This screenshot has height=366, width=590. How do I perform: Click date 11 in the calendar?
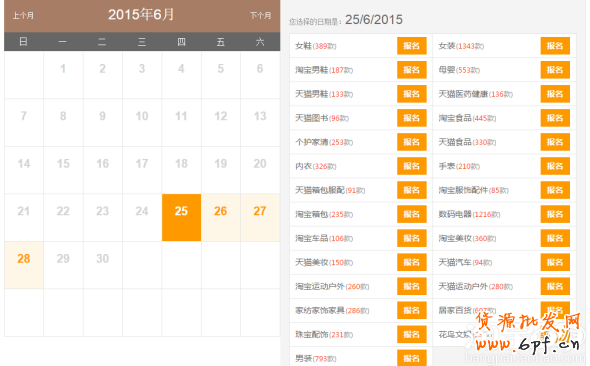(181, 123)
